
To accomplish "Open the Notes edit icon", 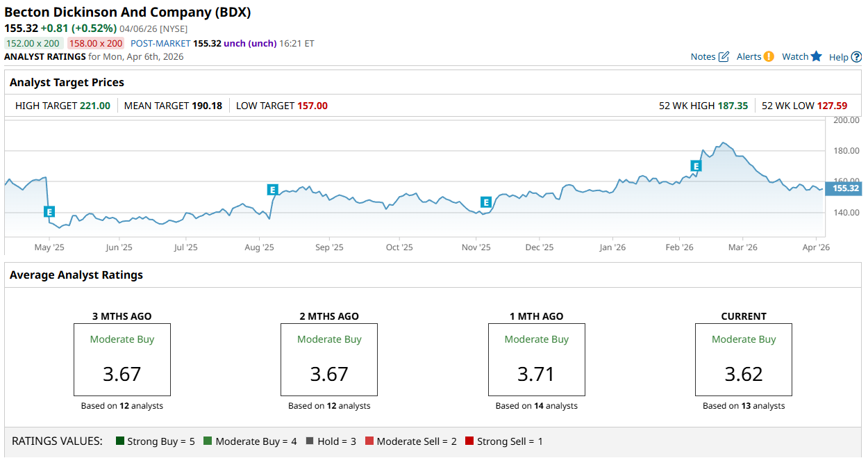I will [724, 56].
